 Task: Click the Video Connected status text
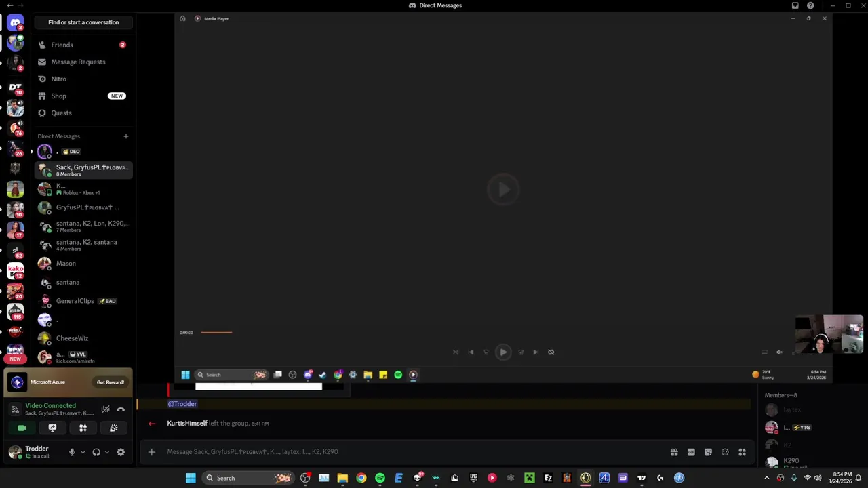pyautogui.click(x=50, y=405)
